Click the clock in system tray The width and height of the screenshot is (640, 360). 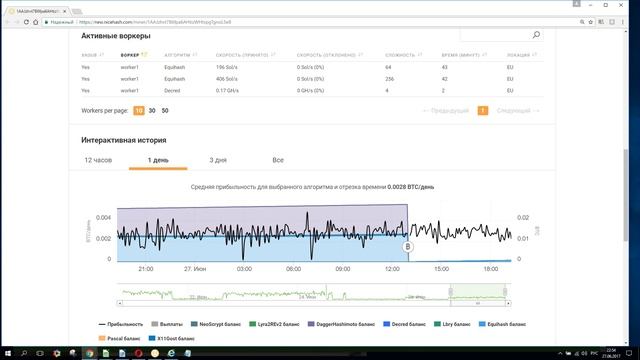[611, 353]
